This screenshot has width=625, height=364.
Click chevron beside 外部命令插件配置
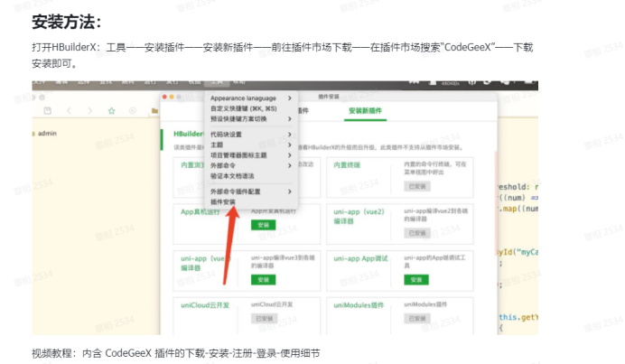click(x=290, y=191)
